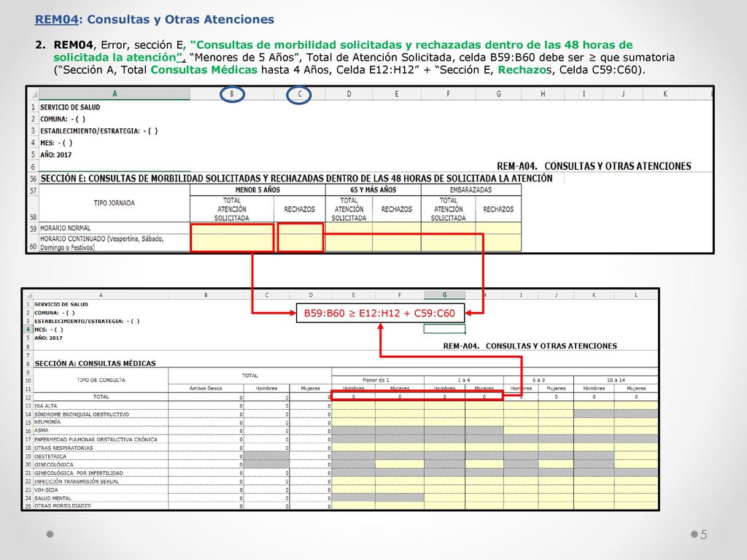Click the 'HORARIO NORMAL' cell

pyautogui.click(x=115, y=228)
